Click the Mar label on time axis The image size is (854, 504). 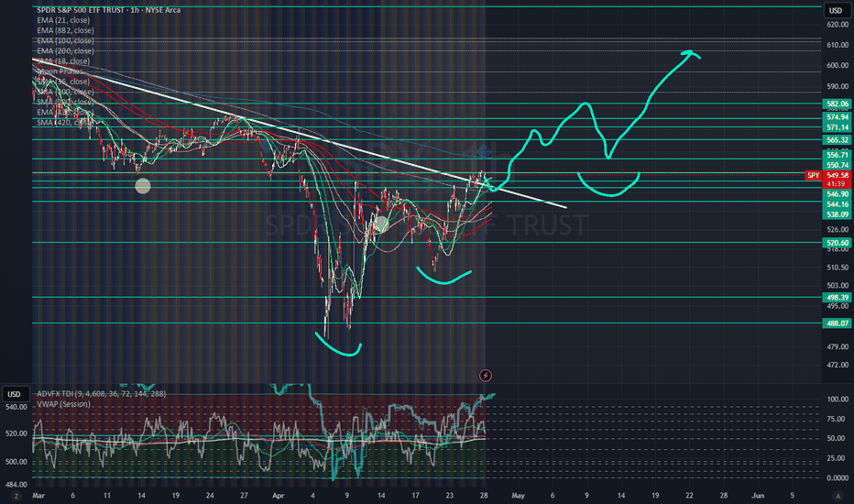click(x=38, y=495)
